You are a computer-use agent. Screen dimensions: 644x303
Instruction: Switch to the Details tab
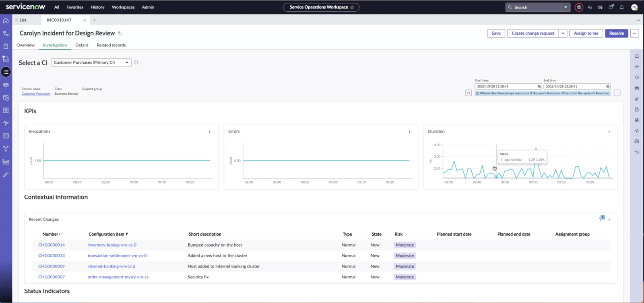tap(82, 45)
